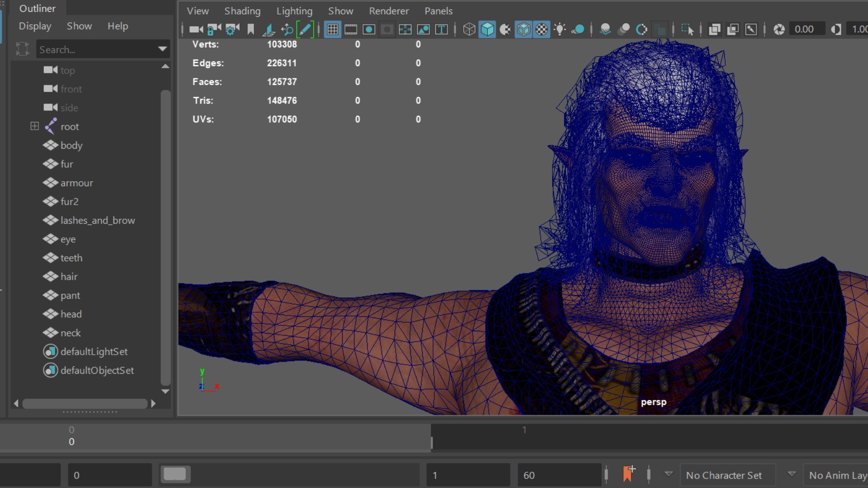868x488 pixels.
Task: Click the Select Camera icon
Action: click(x=196, y=29)
